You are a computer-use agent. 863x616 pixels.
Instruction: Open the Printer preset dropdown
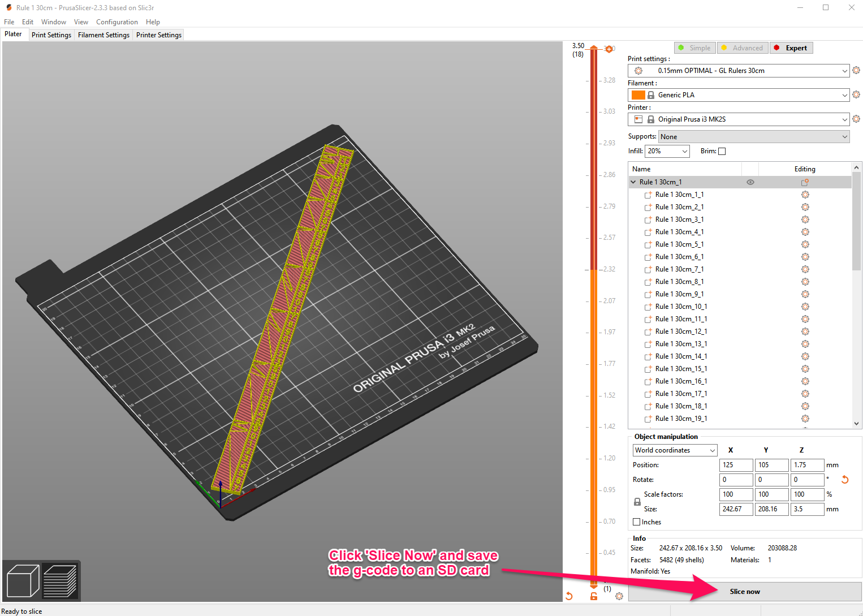click(739, 119)
